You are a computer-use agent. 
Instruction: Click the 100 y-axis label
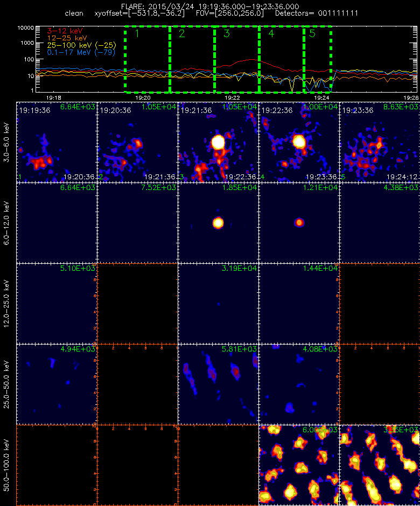29,59
